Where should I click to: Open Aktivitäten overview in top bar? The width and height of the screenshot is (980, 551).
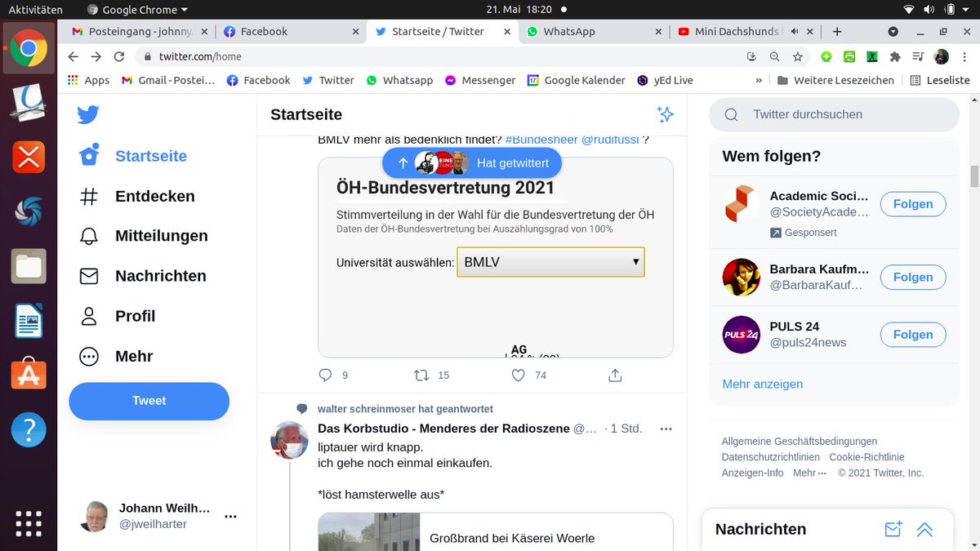click(x=35, y=9)
